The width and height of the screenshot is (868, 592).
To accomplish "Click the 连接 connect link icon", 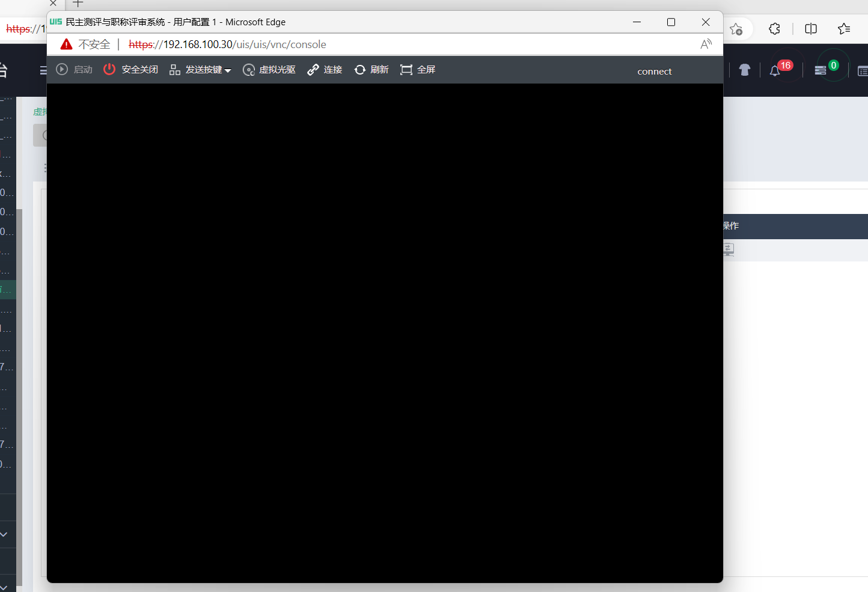I will point(313,70).
